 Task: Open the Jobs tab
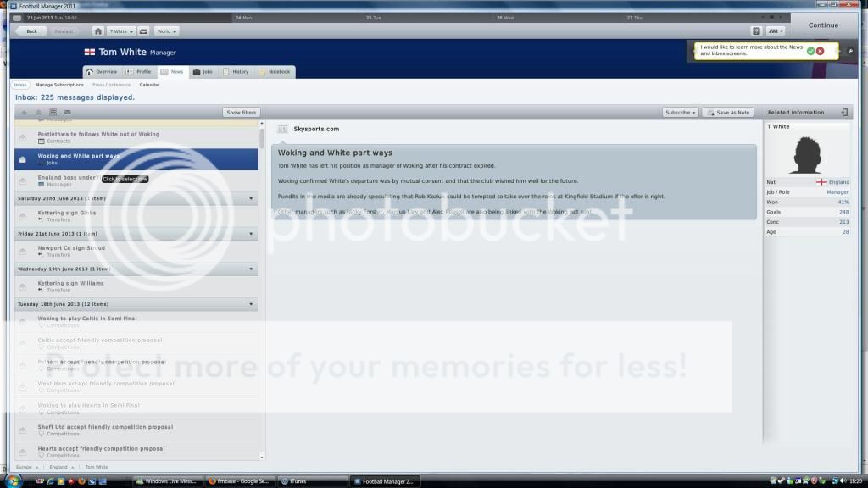[x=203, y=72]
